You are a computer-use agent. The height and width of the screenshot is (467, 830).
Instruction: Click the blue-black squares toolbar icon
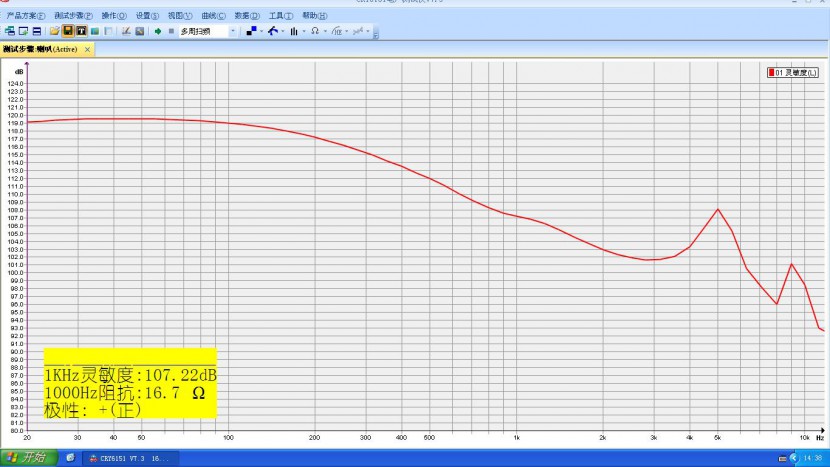(x=251, y=31)
